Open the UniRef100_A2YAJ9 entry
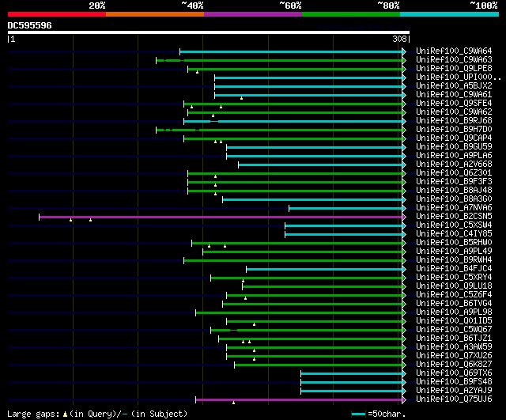The image size is (506, 420). point(454,391)
